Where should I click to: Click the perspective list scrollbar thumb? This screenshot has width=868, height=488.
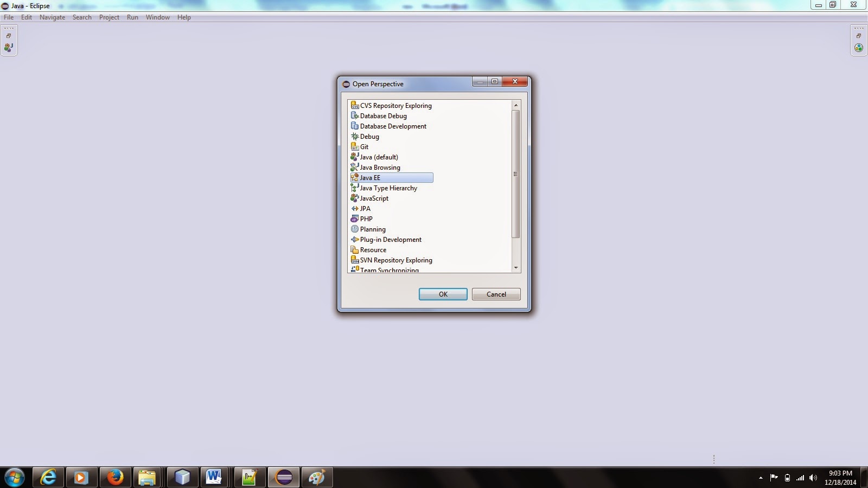coord(516,174)
